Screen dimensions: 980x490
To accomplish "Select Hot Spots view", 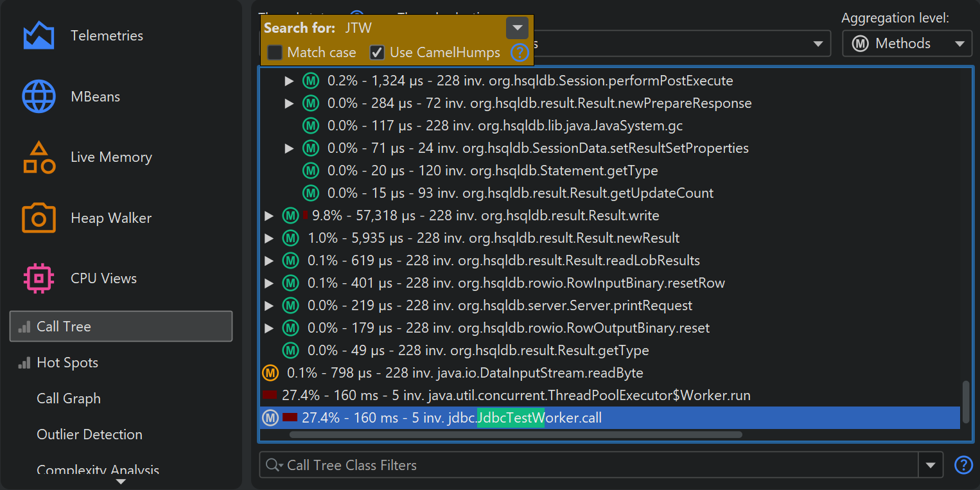I will tap(67, 363).
